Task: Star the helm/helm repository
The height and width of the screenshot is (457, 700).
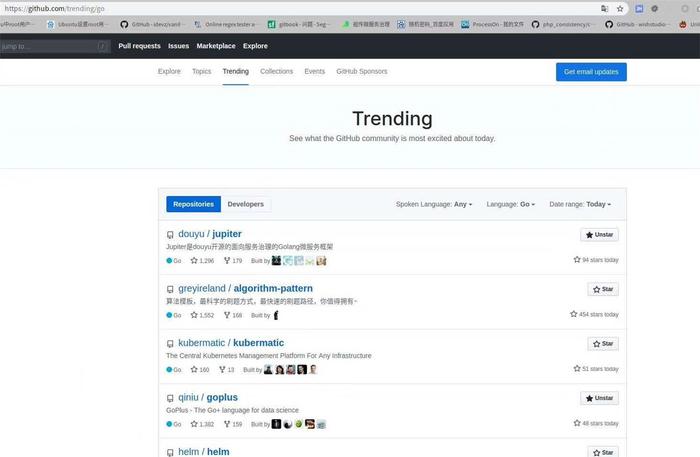Action: tap(603, 452)
